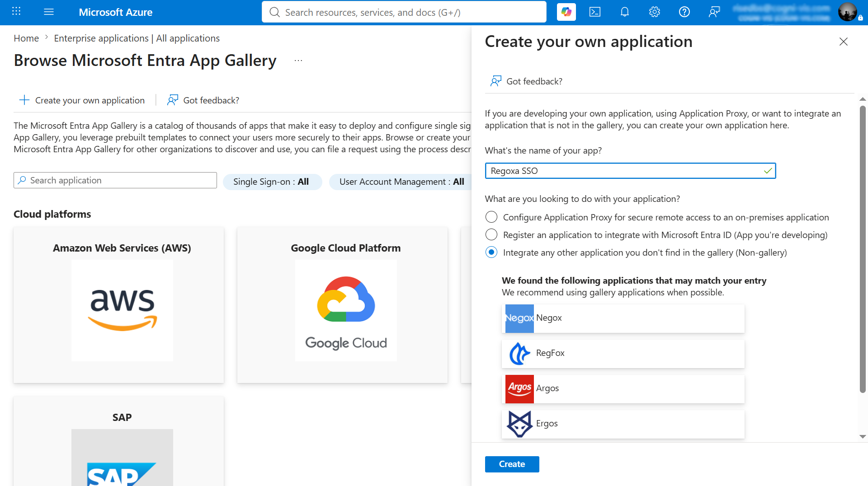868x486 pixels.
Task: Click the Ergos fox logo
Action: [519, 424]
